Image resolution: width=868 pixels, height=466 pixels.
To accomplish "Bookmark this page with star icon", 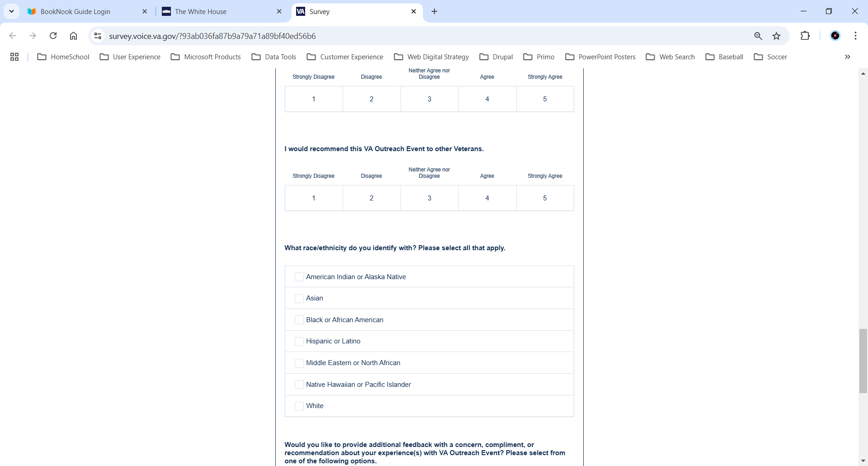I will pos(777,36).
